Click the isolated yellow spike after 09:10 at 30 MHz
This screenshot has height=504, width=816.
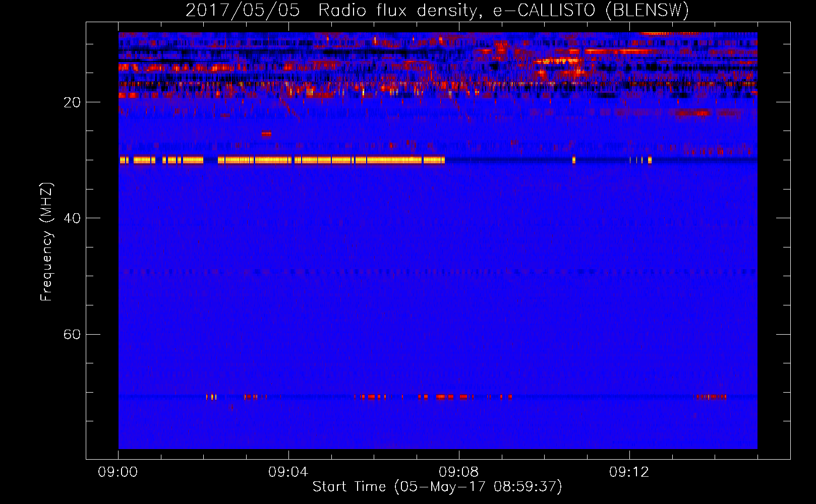click(x=574, y=160)
